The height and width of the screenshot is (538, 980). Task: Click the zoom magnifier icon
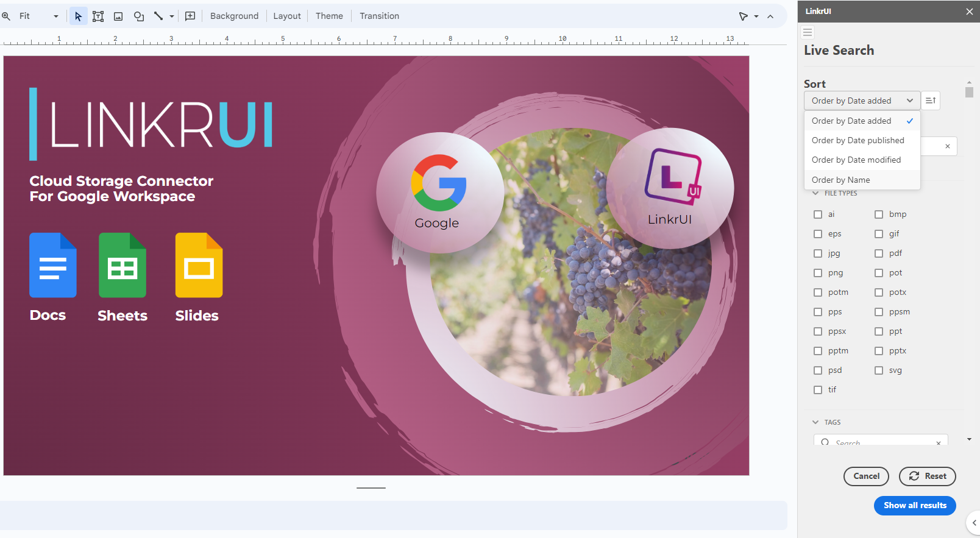pos(6,16)
